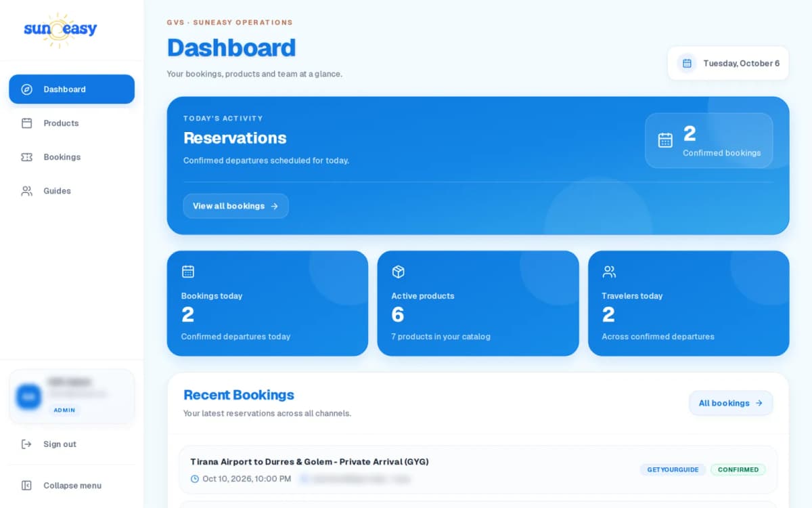Open the Guides menu item

72,191
